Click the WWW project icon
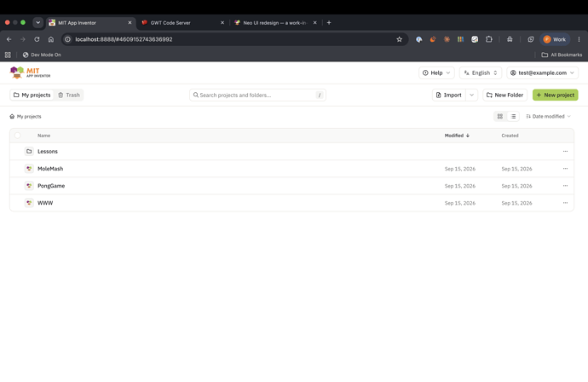Screen dimensions: 588x382 pos(29,203)
